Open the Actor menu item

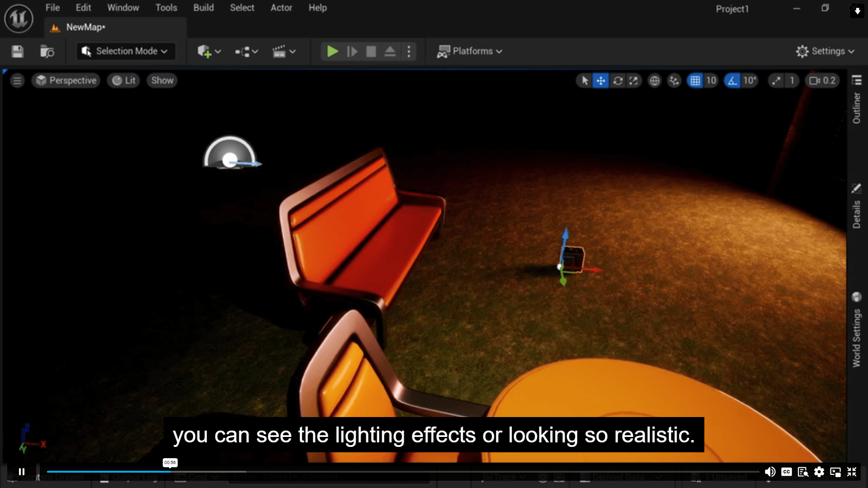click(x=280, y=7)
